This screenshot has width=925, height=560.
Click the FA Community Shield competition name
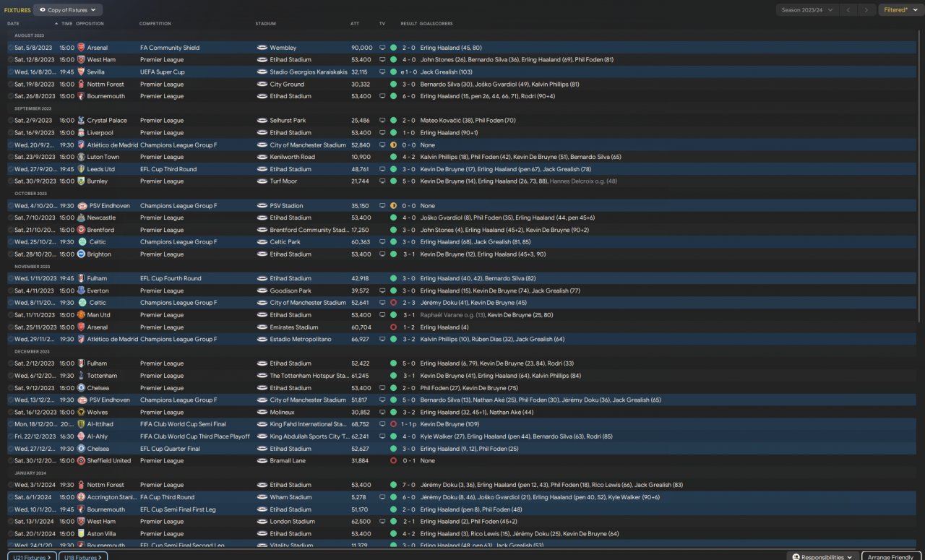pyautogui.click(x=170, y=48)
